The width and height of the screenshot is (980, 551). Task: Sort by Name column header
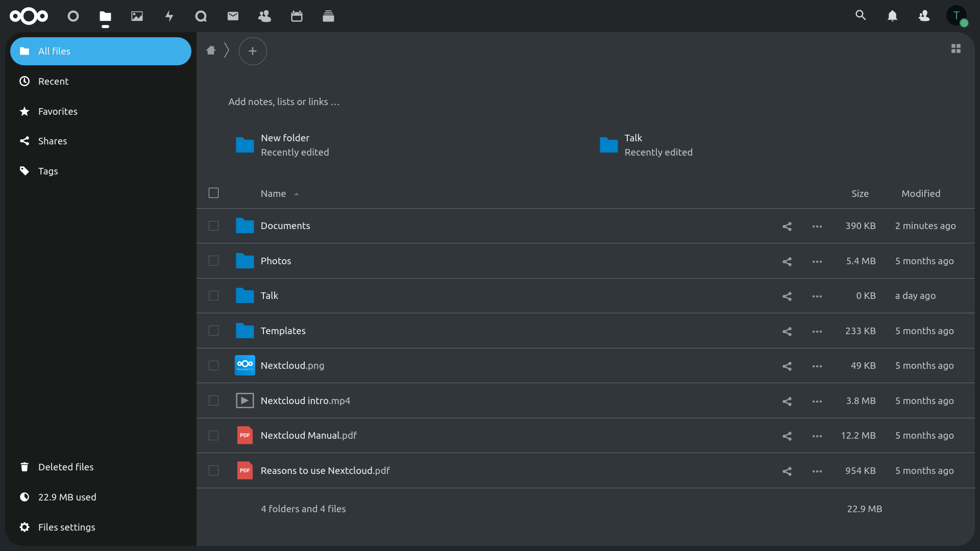point(279,193)
